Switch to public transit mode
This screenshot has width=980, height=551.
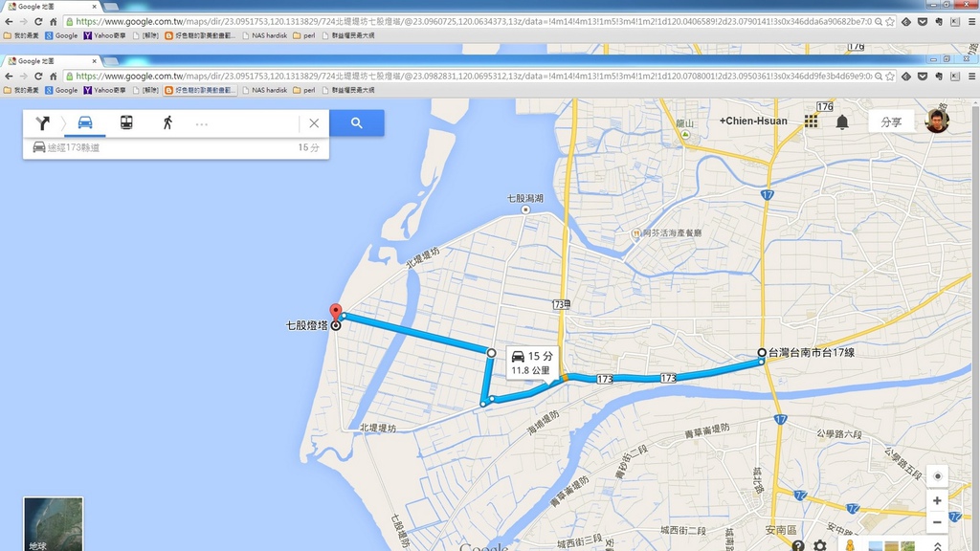(x=126, y=122)
